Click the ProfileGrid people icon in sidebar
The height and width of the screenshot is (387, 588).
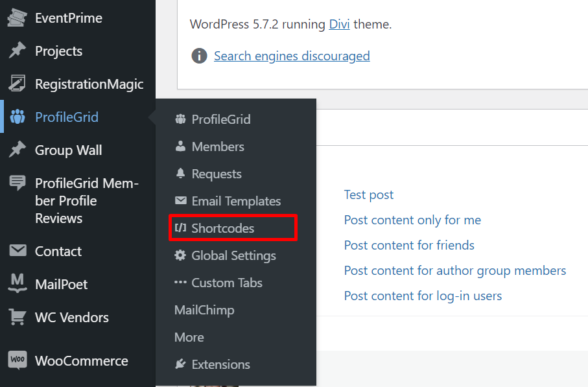tap(18, 117)
